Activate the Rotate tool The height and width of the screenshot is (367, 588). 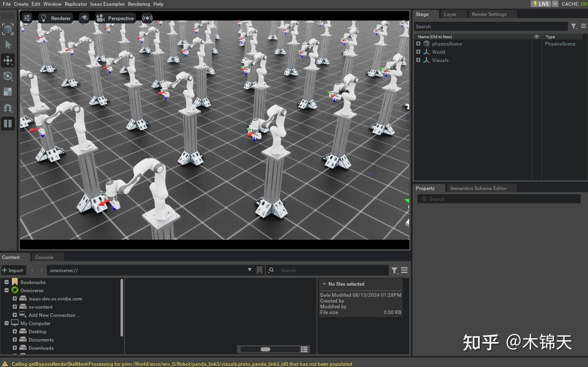8,76
